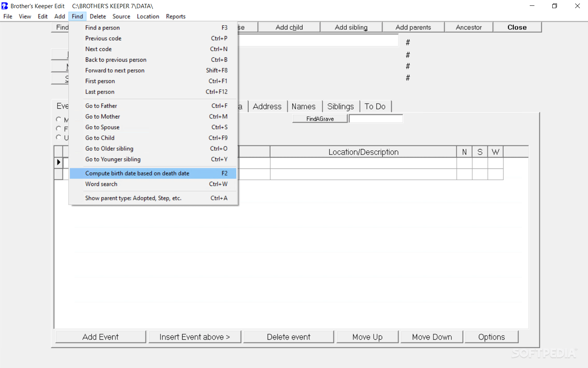This screenshot has height=368, width=588.
Task: Select the Male gender radio button
Action: [59, 119]
